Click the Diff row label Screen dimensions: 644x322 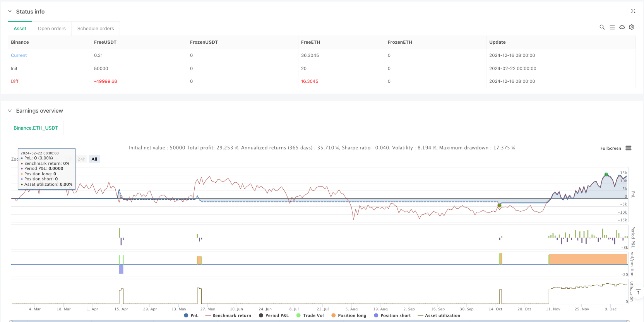pos(15,81)
